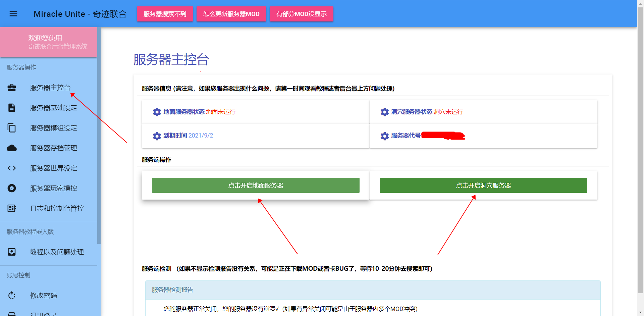Select 服务器模组设定 in the sidebar
The image size is (644, 316).
54,128
